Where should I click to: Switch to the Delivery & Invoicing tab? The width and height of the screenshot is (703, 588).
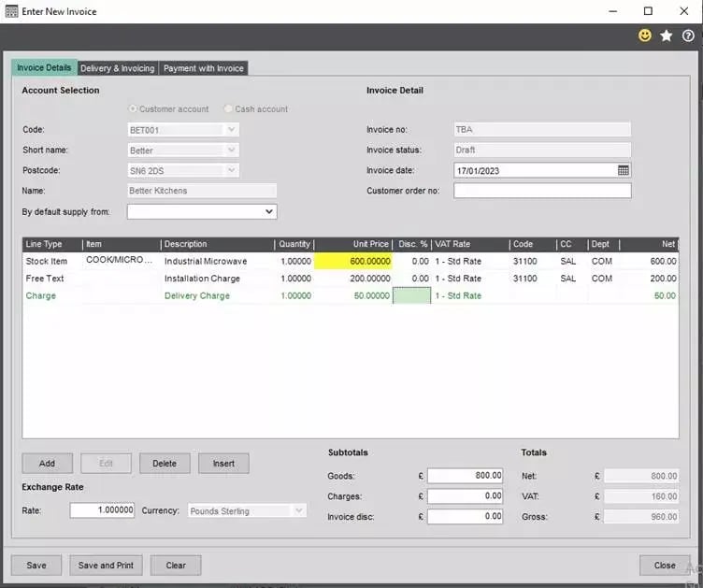click(x=118, y=68)
